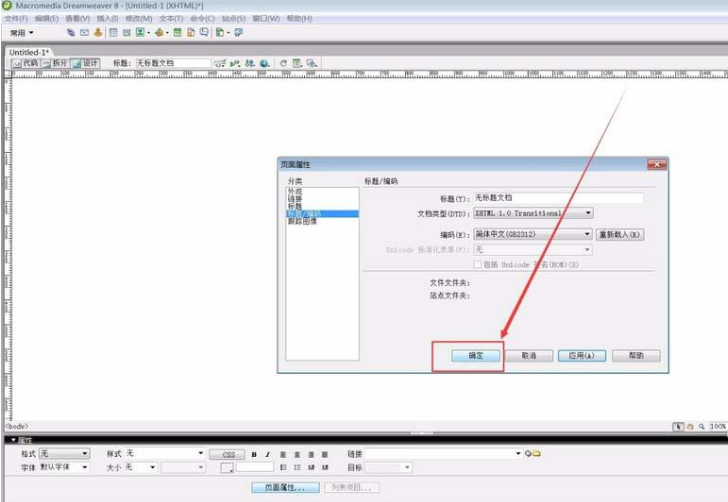728x502 pixels.
Task: Click the Server-Side Include icon
Action: click(x=191, y=33)
